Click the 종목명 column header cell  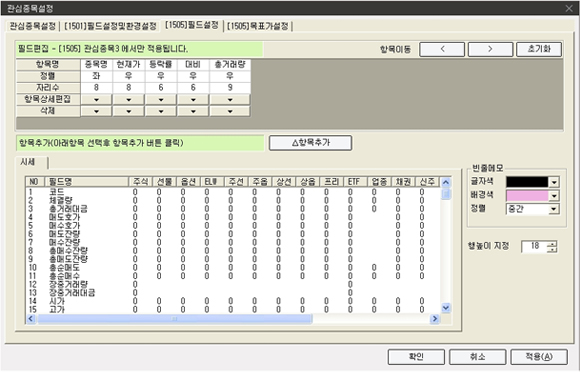(x=96, y=64)
